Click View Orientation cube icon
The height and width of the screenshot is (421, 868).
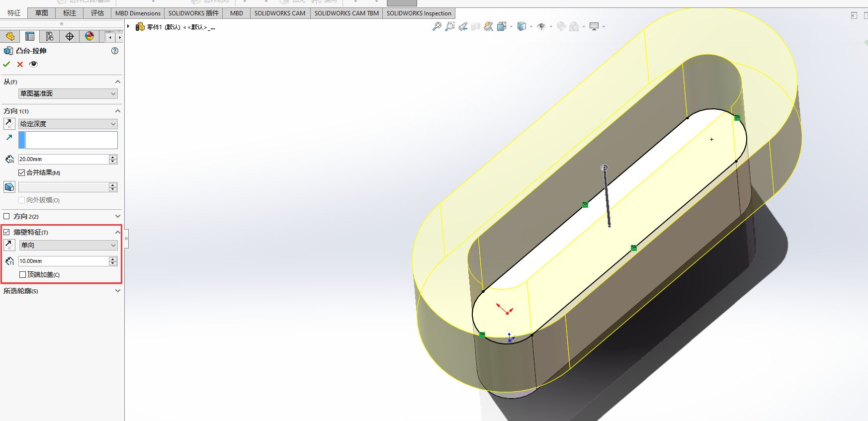coord(502,26)
